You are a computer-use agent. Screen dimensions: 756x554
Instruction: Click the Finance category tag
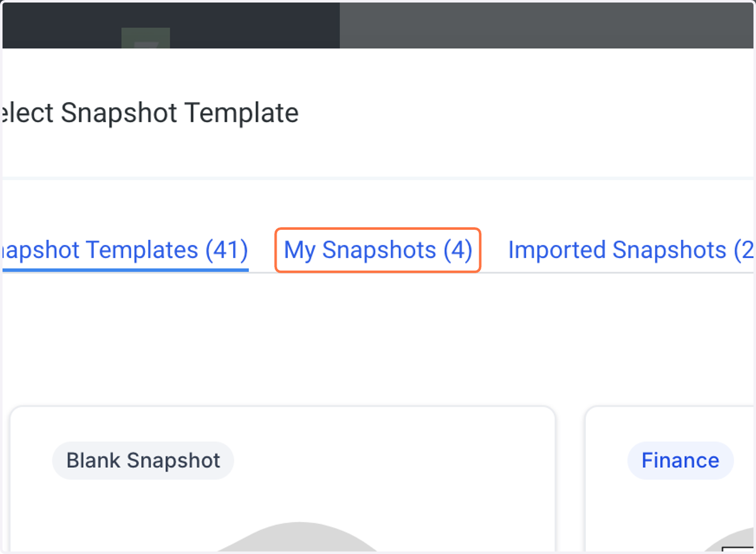tap(680, 460)
